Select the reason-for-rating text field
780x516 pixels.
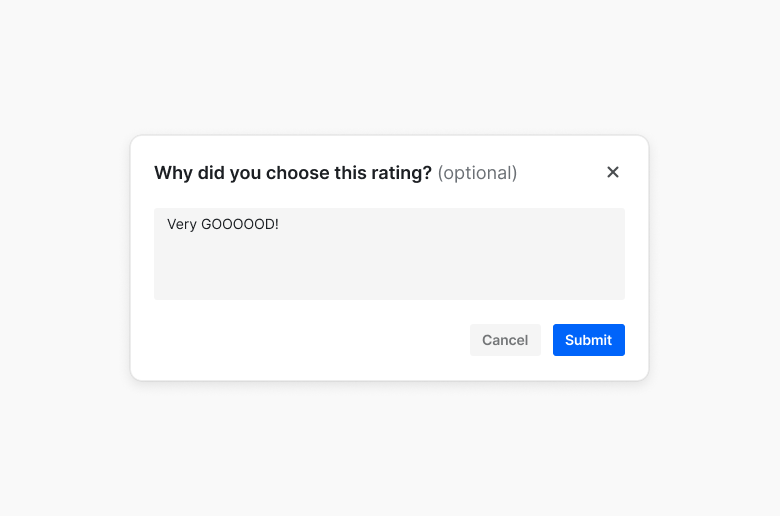point(389,254)
